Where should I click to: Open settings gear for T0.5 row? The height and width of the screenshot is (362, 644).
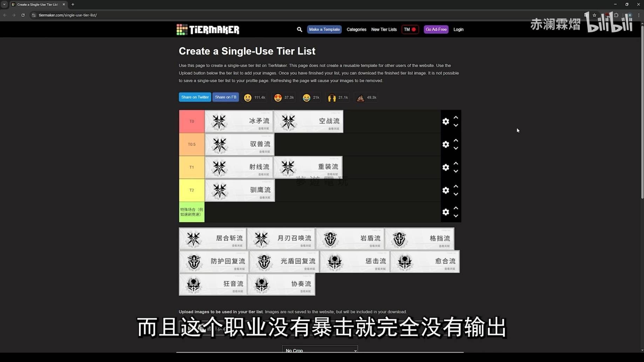point(445,144)
